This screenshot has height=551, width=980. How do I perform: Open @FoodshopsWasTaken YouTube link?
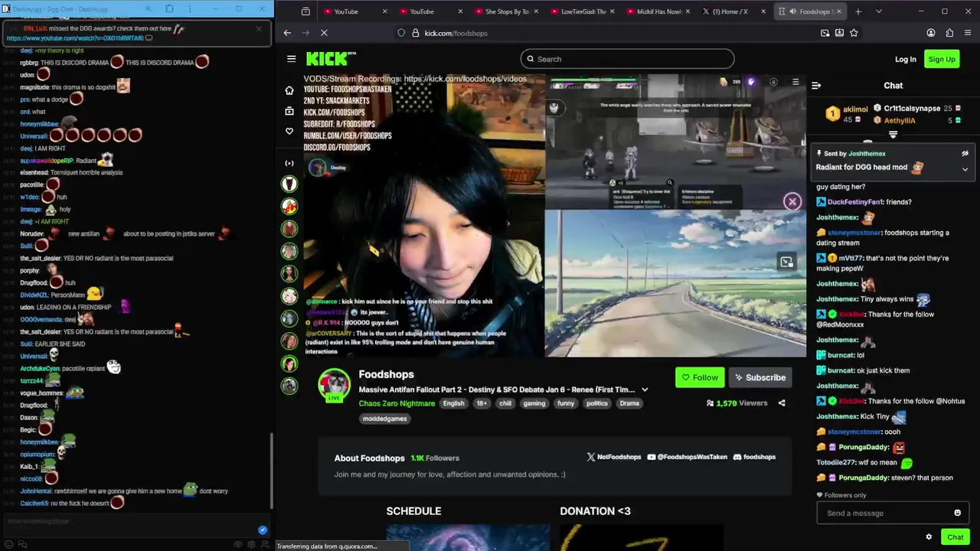(688, 457)
